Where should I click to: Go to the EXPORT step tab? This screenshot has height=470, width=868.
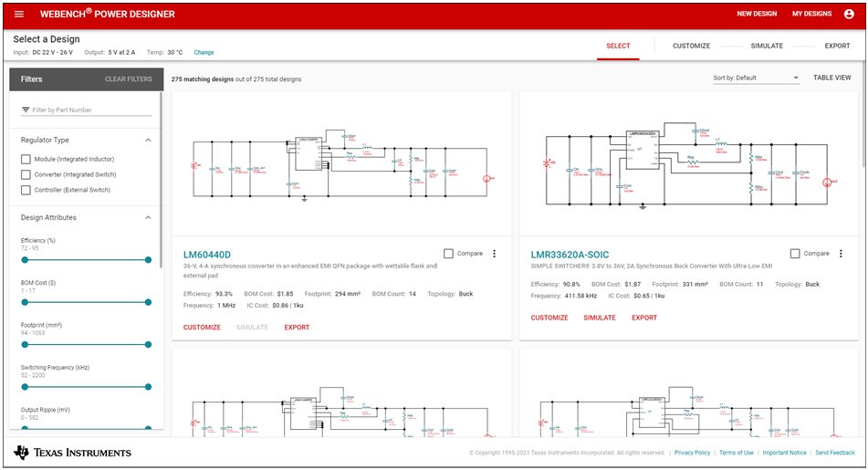[837, 46]
